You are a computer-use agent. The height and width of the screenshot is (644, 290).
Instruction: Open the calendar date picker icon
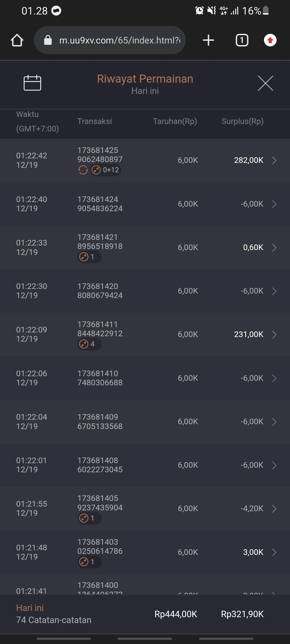click(x=32, y=83)
